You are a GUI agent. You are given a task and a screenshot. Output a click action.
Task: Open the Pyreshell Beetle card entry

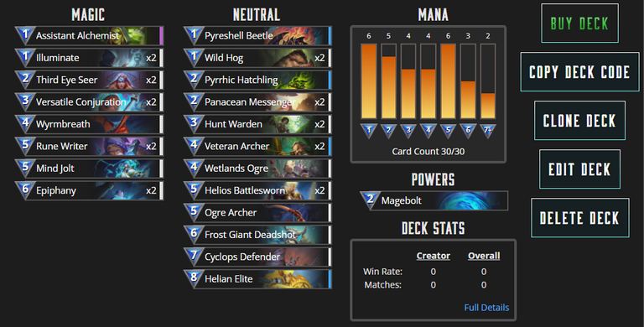(257, 36)
